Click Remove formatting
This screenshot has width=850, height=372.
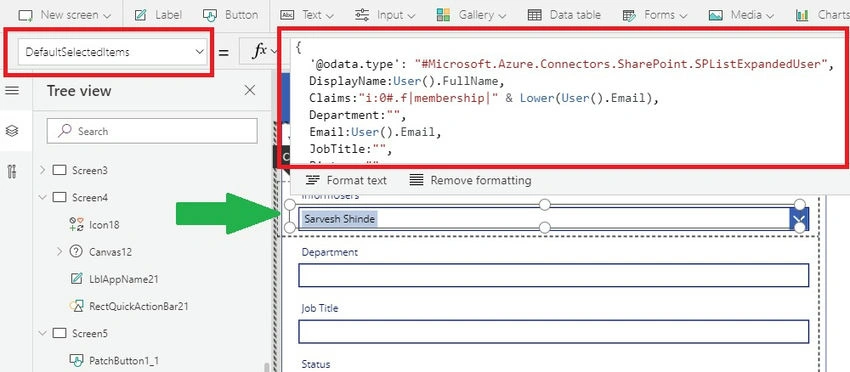tap(470, 180)
